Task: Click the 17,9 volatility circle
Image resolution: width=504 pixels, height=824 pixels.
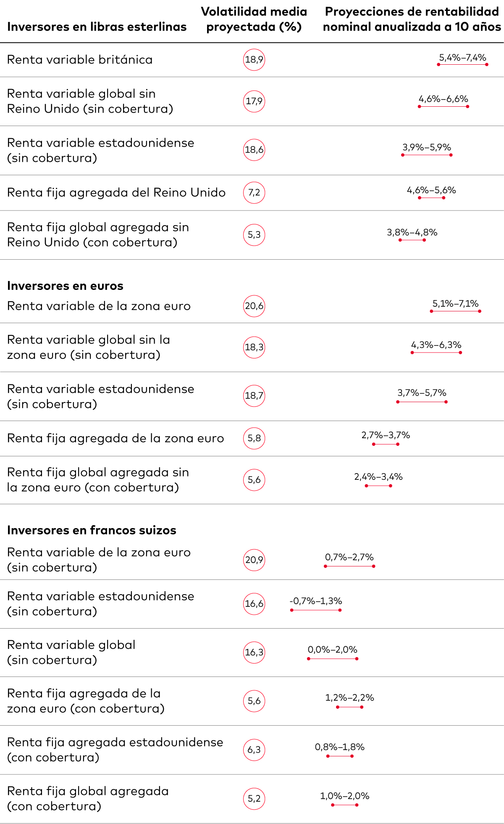Action: pyautogui.click(x=254, y=101)
